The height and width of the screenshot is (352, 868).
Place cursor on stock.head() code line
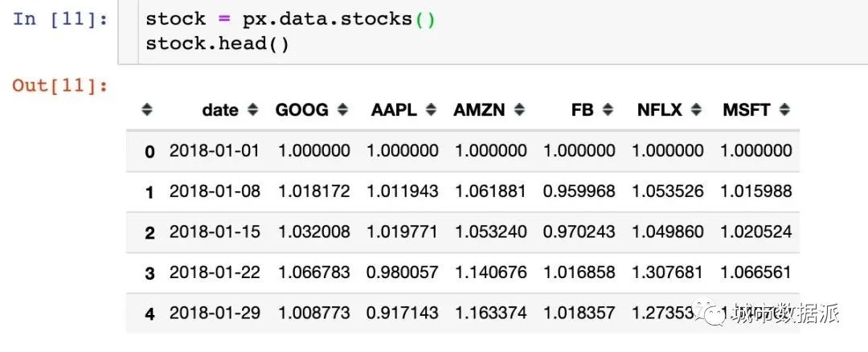[x=217, y=43]
